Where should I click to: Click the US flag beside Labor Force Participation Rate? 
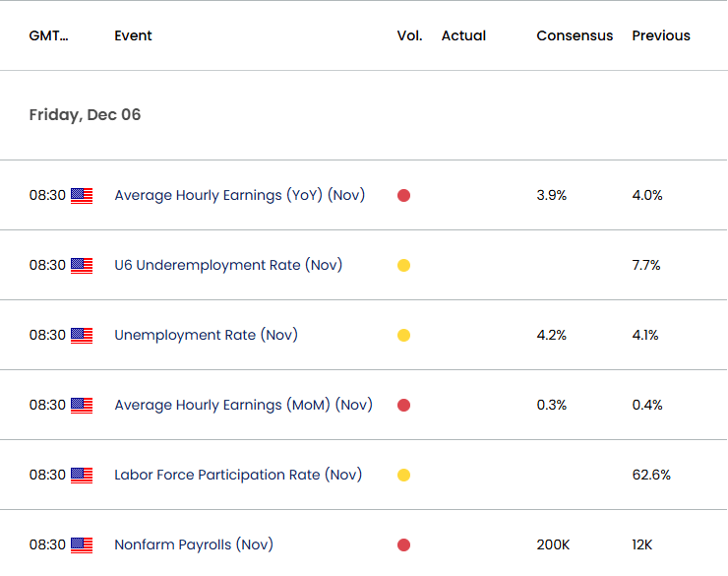(x=82, y=476)
